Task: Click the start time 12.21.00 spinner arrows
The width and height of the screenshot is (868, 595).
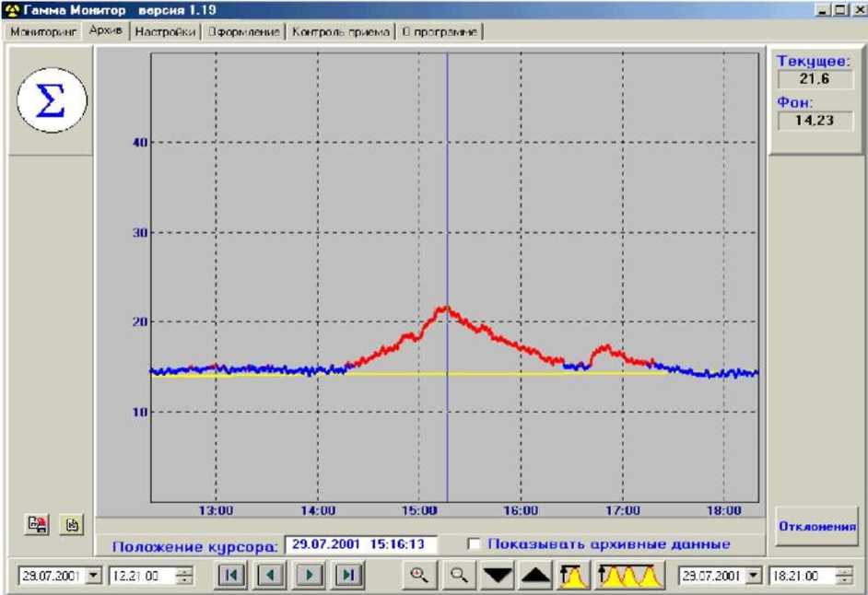Action: click(184, 576)
